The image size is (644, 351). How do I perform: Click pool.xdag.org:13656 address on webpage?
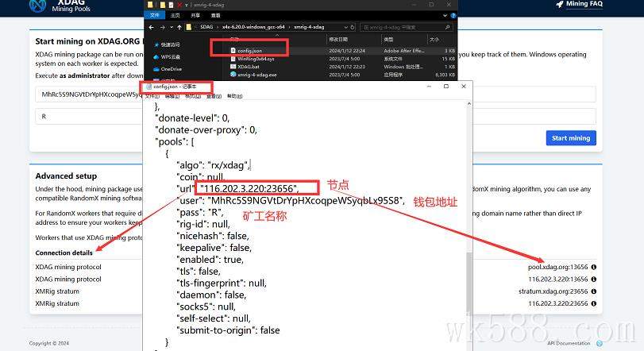(557, 267)
